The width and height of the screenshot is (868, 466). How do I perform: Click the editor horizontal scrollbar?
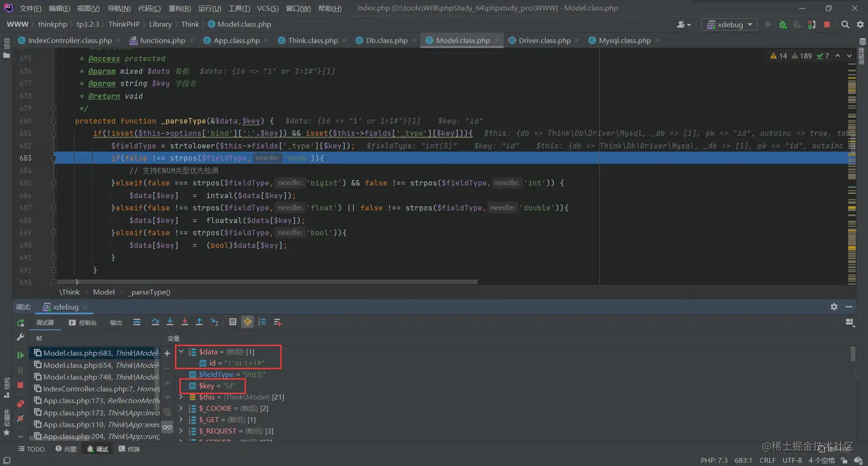(x=268, y=282)
